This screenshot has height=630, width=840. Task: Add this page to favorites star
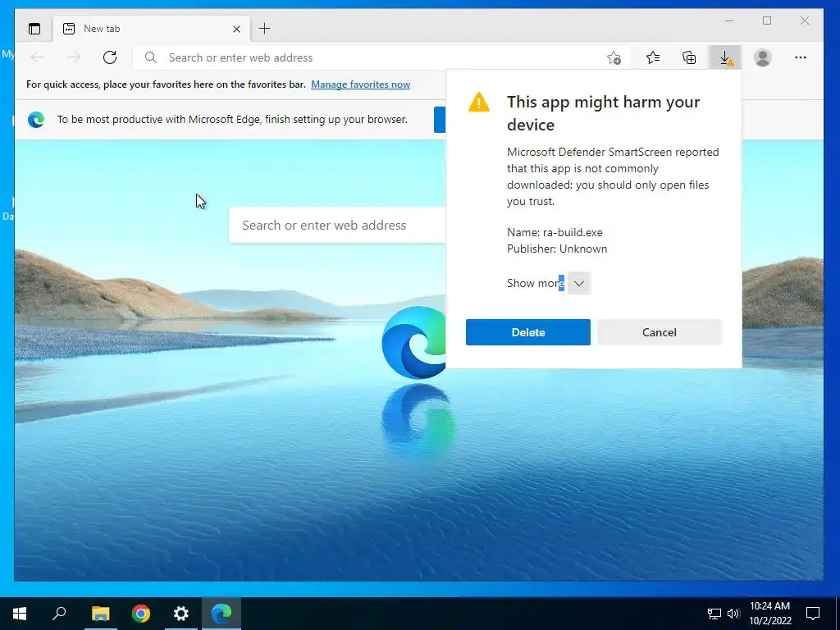(x=614, y=57)
